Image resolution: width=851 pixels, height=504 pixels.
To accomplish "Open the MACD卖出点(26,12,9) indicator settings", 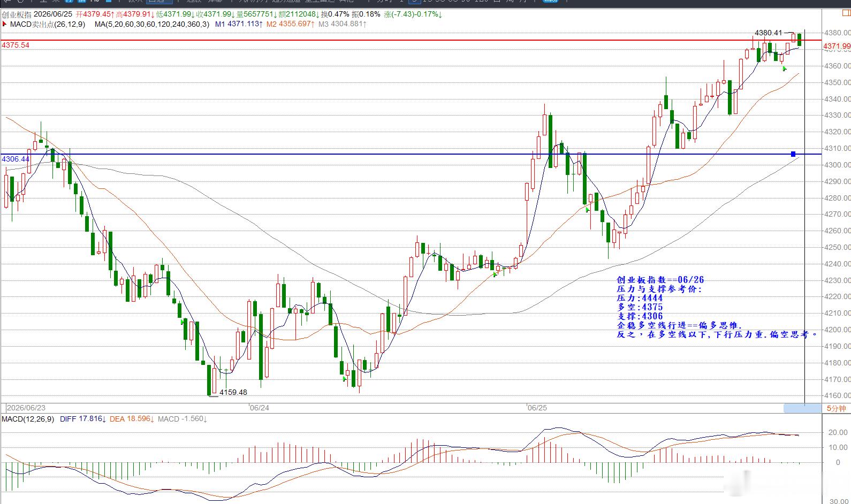I will pos(48,24).
